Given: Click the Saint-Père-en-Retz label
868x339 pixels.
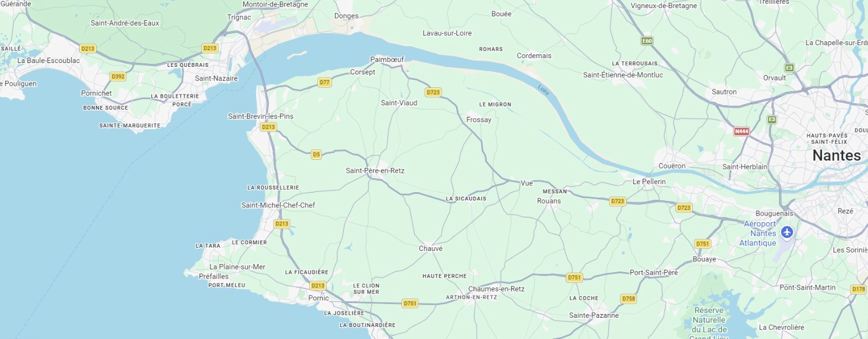Looking at the screenshot, I should 375,171.
